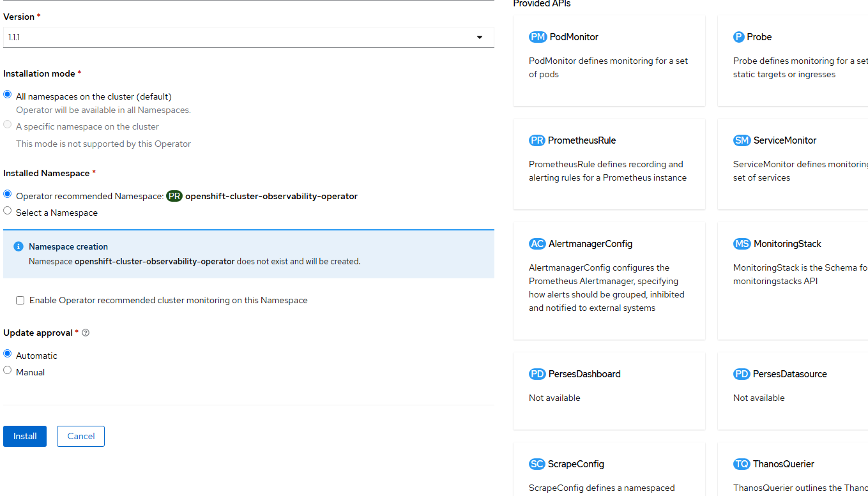Click the AC badge beside AlertmanagerConfig
This screenshot has width=868, height=496.
[537, 244]
